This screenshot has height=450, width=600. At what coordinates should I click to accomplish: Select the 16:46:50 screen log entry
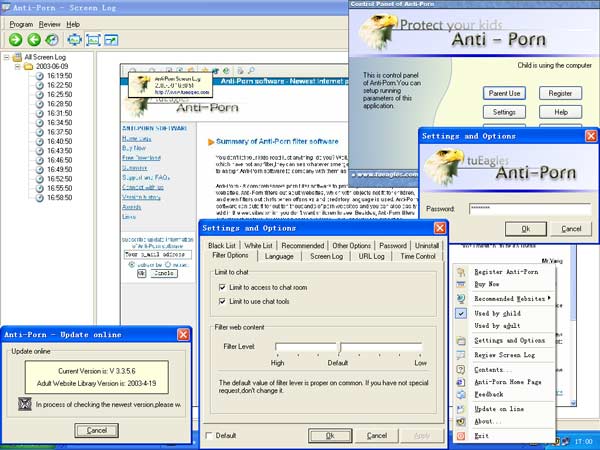59,160
